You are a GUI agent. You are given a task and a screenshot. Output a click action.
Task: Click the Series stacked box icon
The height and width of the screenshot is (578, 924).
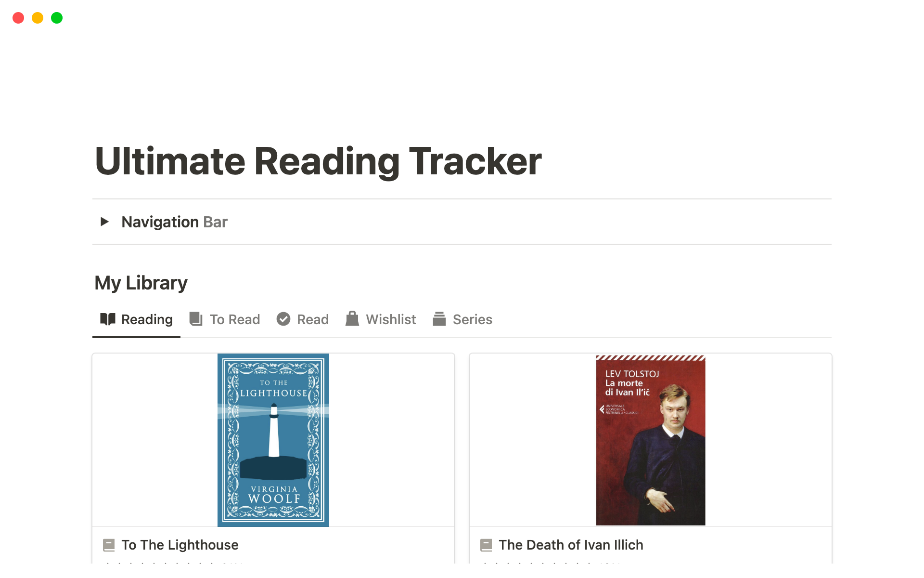[x=439, y=319]
